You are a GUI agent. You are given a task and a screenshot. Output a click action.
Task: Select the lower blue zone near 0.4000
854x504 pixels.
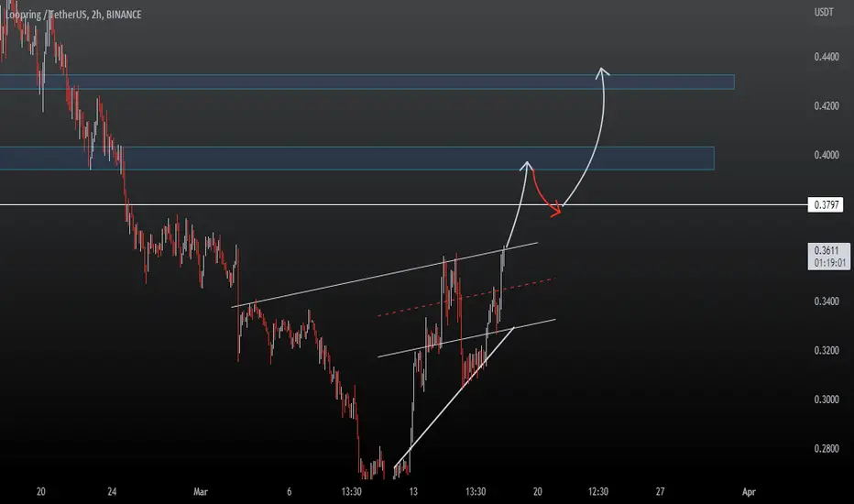(356, 158)
